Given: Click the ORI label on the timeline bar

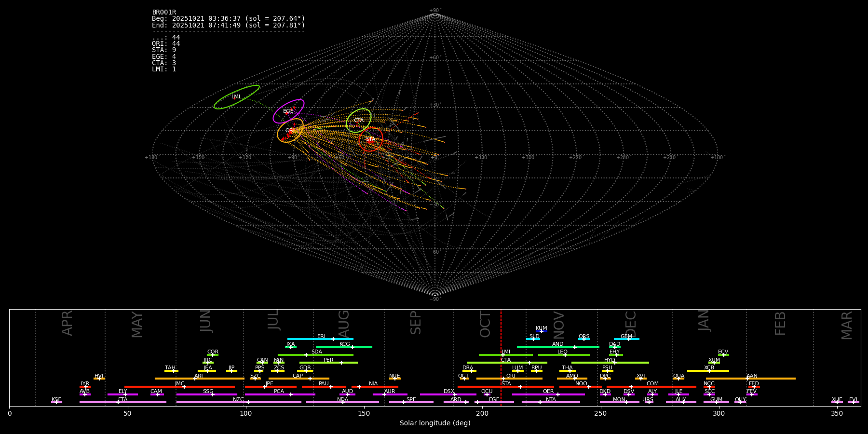Looking at the screenshot, I should point(511,376).
